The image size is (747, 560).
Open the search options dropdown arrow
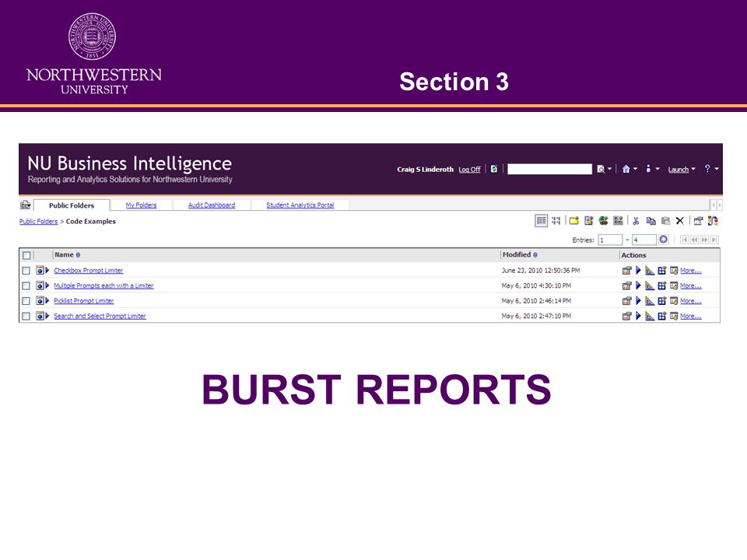point(609,169)
